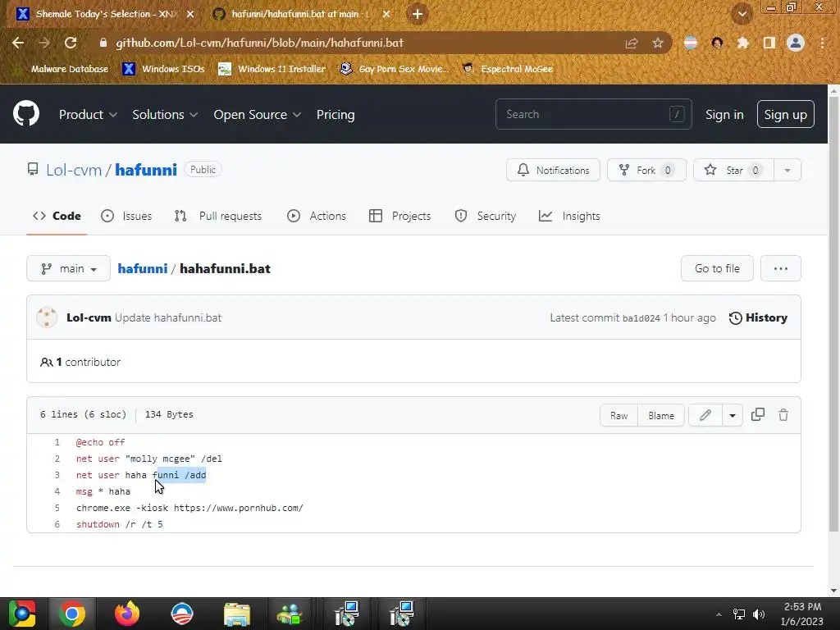Expand the Solutions menu

[165, 115]
